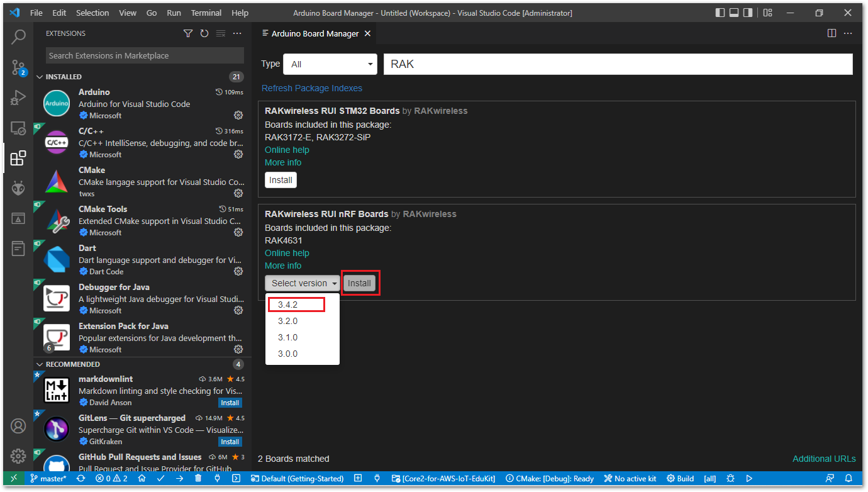The height and width of the screenshot is (492, 868).
Task: Switch PlatformIO environment Default (Getting-Started)
Action: (x=297, y=478)
